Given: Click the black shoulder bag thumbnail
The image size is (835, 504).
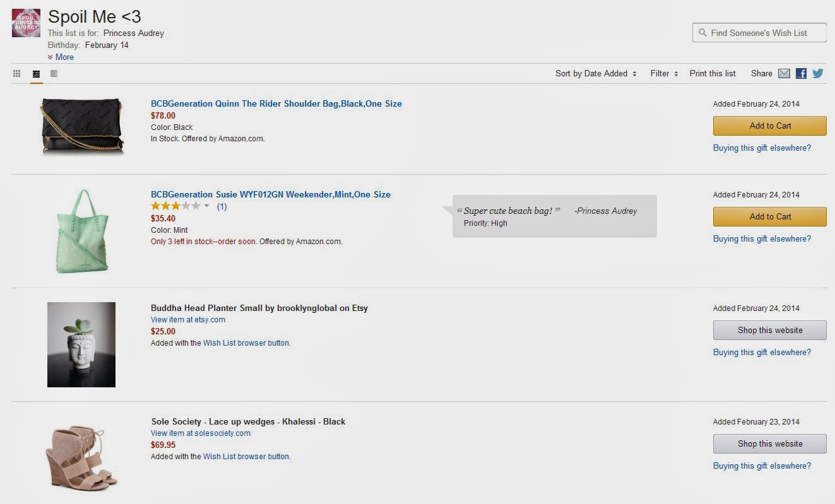Looking at the screenshot, I should pos(82,126).
